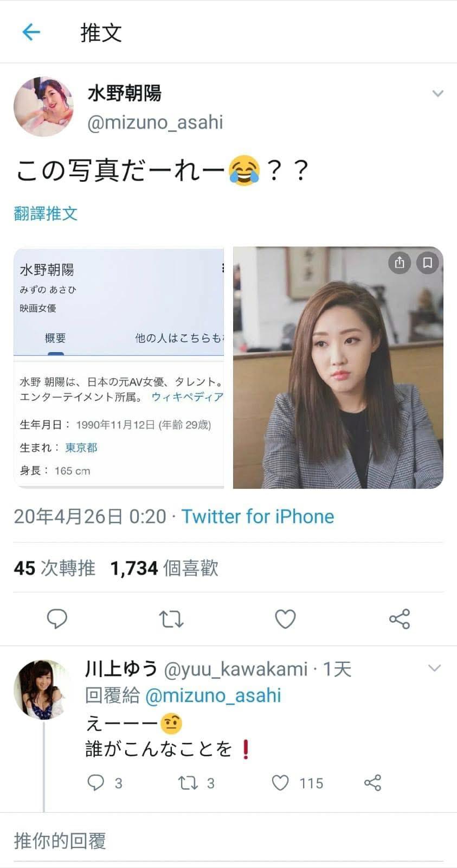457x868 pixels.
Task: Open 水野朝陽 profile avatar
Action: tap(43, 106)
